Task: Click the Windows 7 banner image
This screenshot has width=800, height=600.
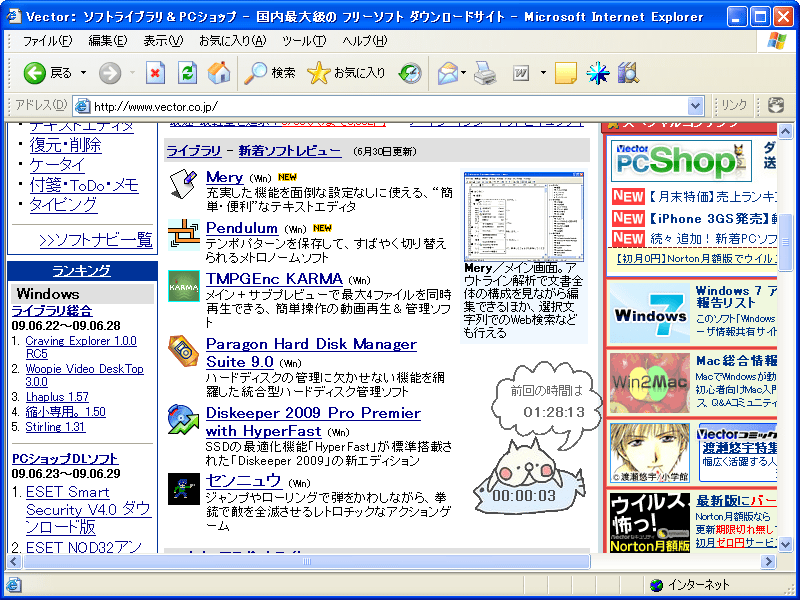Action: (649, 314)
